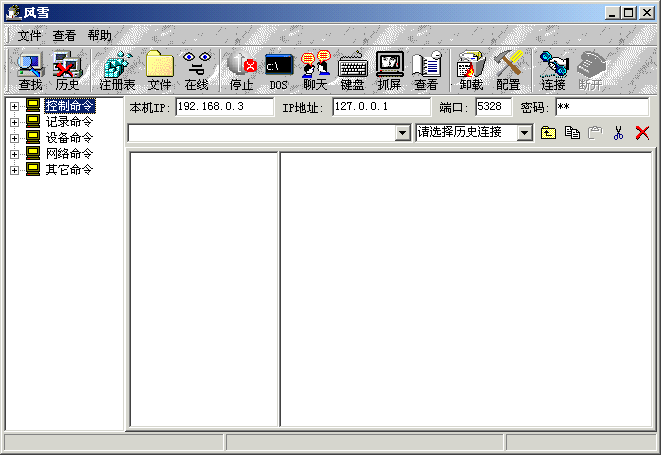This screenshot has width=661, height=455.
Task: Click the 抓屏 (Screen capture) icon
Action: pos(389,71)
